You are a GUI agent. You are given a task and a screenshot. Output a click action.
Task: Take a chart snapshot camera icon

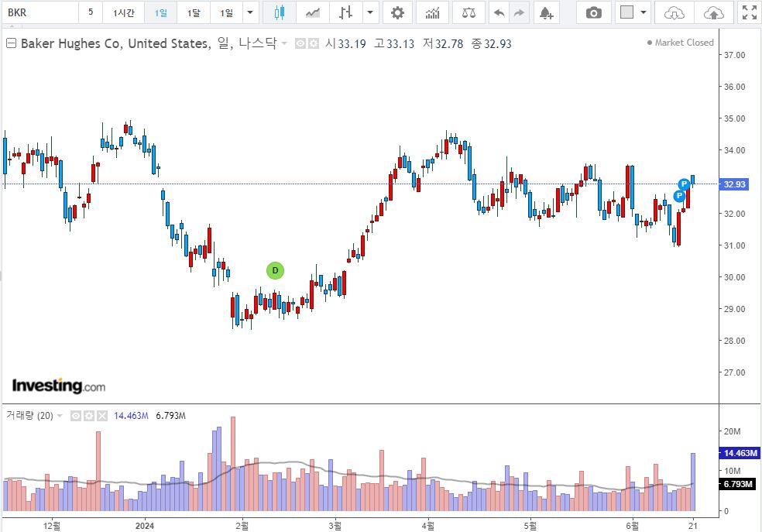(593, 12)
